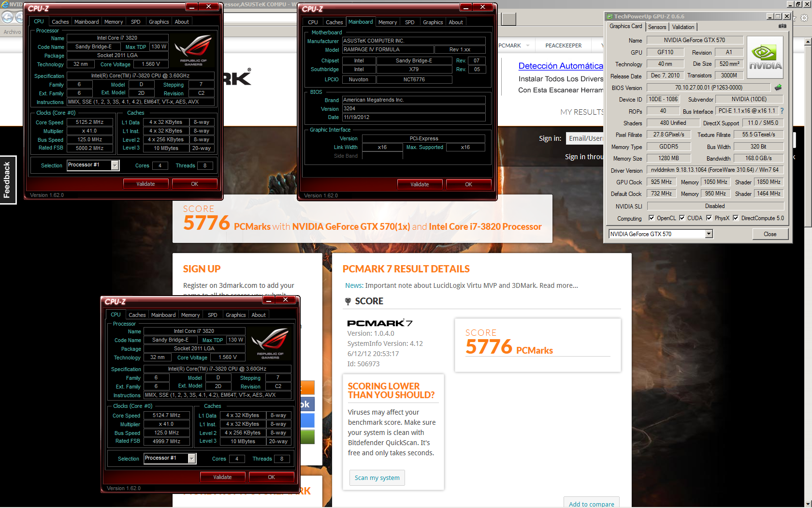
Task: Open Mainboard tab in bottom CPU-Z window
Action: click(x=163, y=315)
